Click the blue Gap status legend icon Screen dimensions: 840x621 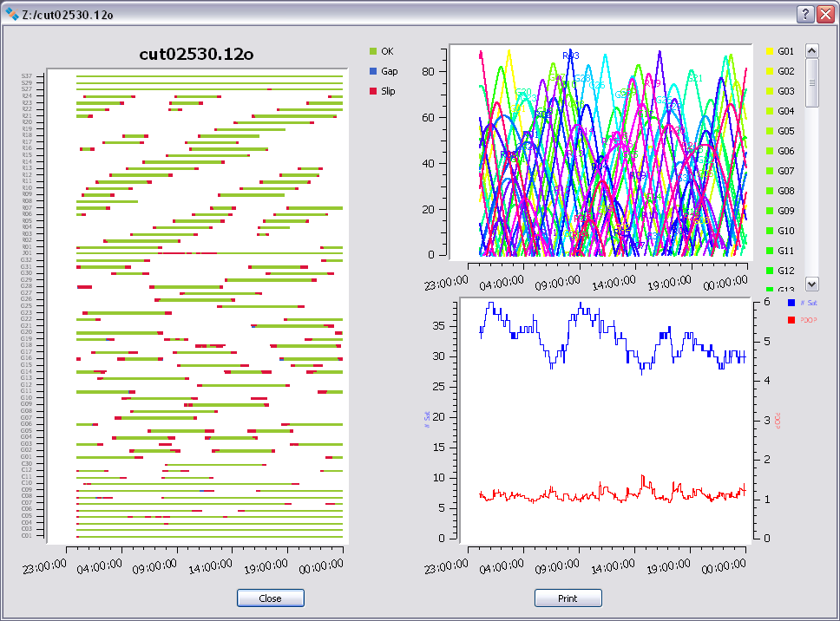pos(371,71)
